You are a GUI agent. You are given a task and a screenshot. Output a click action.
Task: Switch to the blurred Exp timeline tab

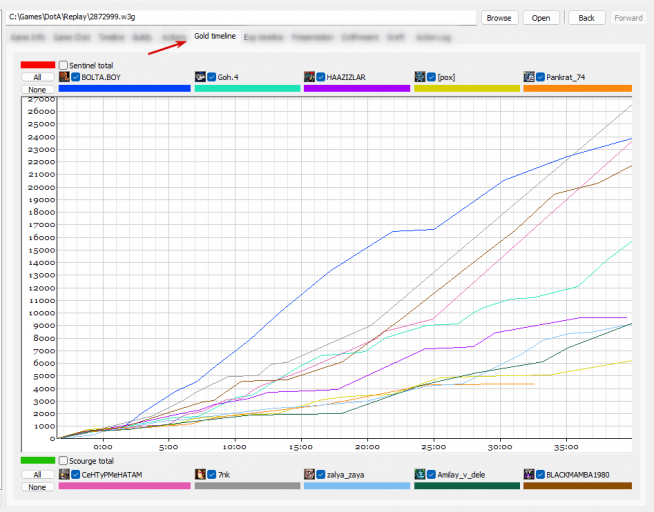click(x=263, y=37)
